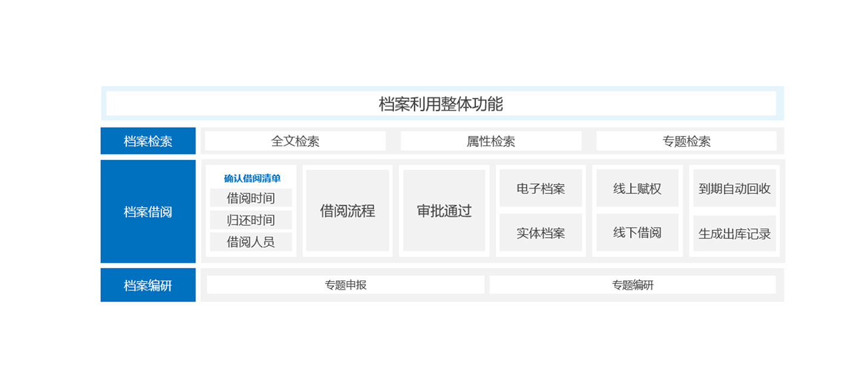The height and width of the screenshot is (382, 868).
Task: Click the 归还时间 item
Action: pos(251,220)
